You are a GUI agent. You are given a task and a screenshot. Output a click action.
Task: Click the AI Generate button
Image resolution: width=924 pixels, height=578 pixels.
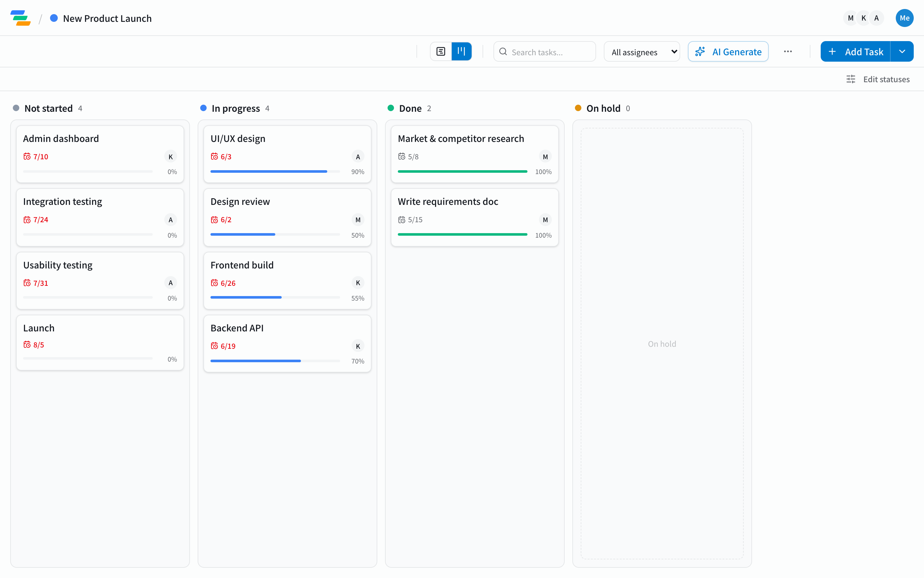click(x=728, y=52)
